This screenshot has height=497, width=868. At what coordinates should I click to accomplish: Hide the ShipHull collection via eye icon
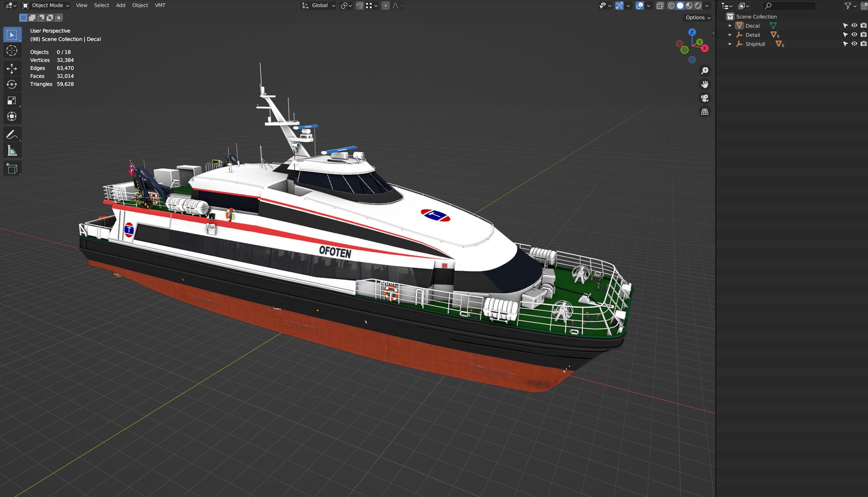[x=854, y=44]
